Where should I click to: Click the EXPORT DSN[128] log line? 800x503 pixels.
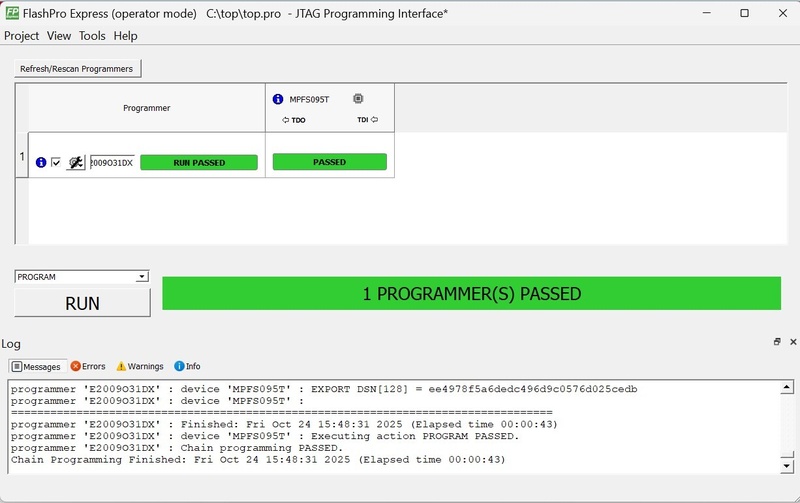click(324, 389)
